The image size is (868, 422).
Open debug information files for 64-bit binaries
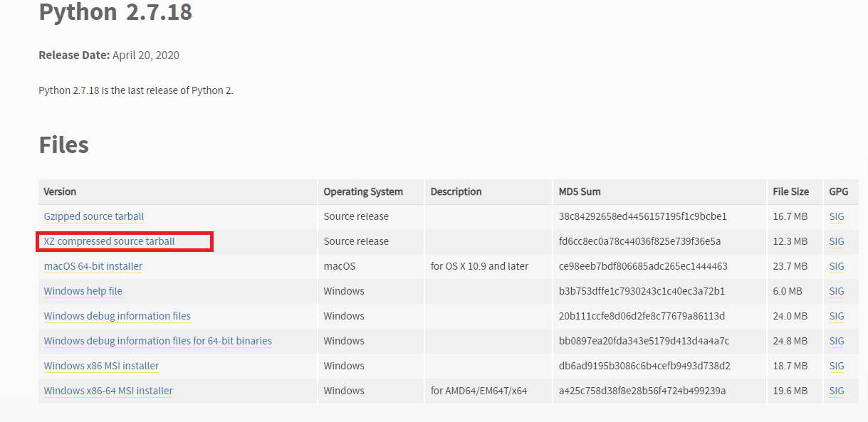click(158, 341)
